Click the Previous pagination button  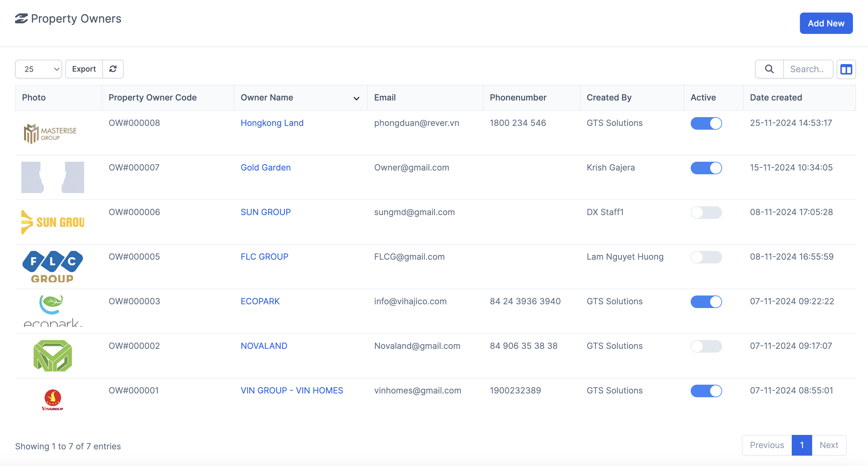[767, 445]
